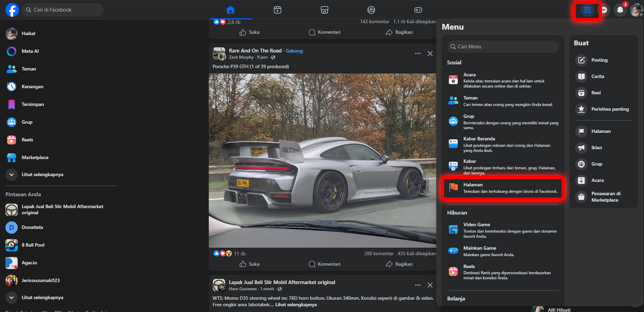
Task: Open options menu on Porsche post
Action: tap(418, 53)
